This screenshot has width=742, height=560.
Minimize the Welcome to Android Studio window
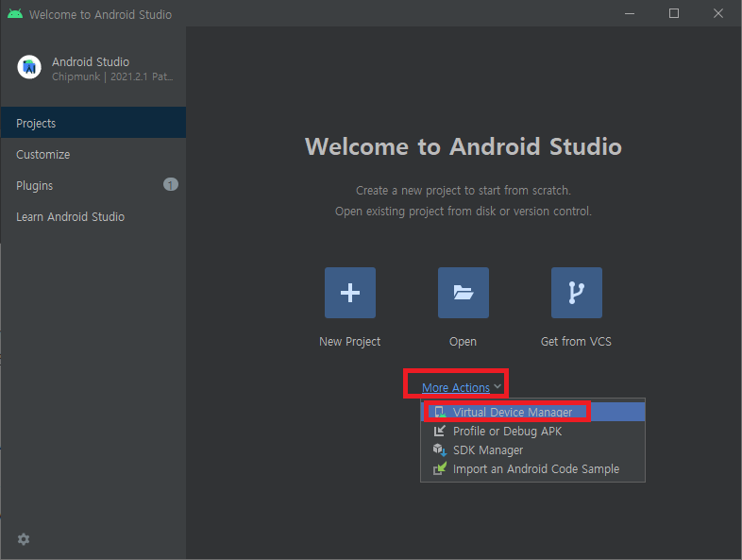(x=630, y=13)
